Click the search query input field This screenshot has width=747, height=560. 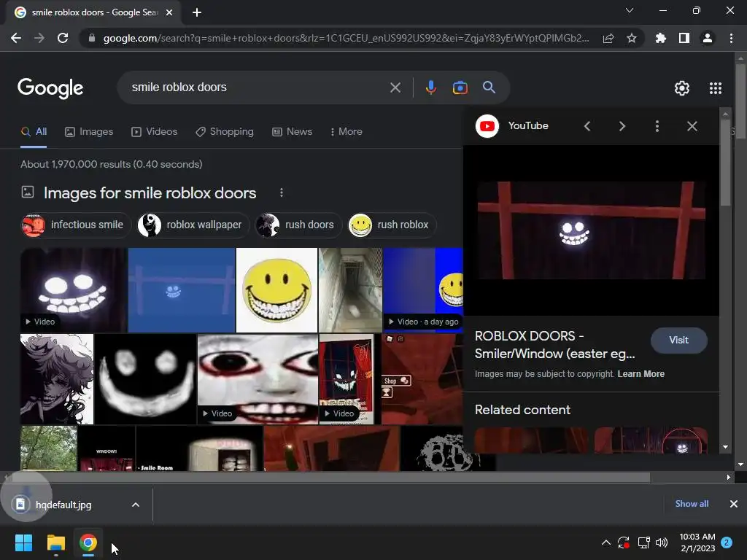(x=258, y=87)
